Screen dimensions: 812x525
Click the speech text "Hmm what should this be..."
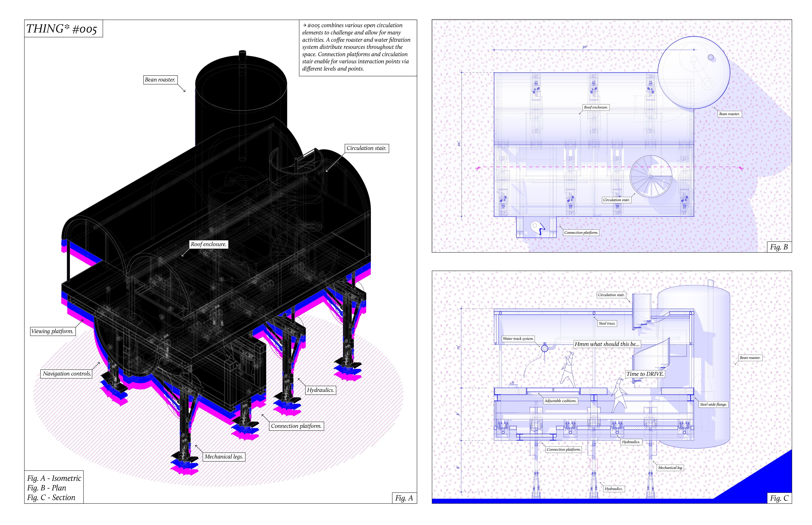607,344
